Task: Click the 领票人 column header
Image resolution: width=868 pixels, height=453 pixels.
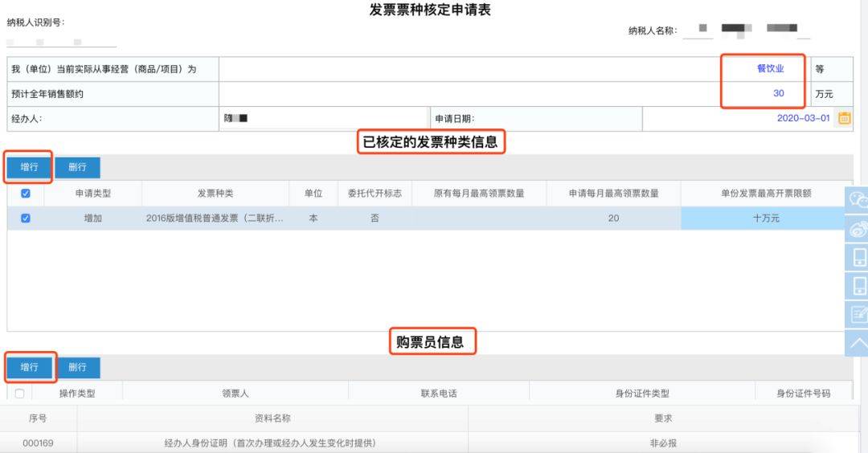Action: tap(235, 394)
